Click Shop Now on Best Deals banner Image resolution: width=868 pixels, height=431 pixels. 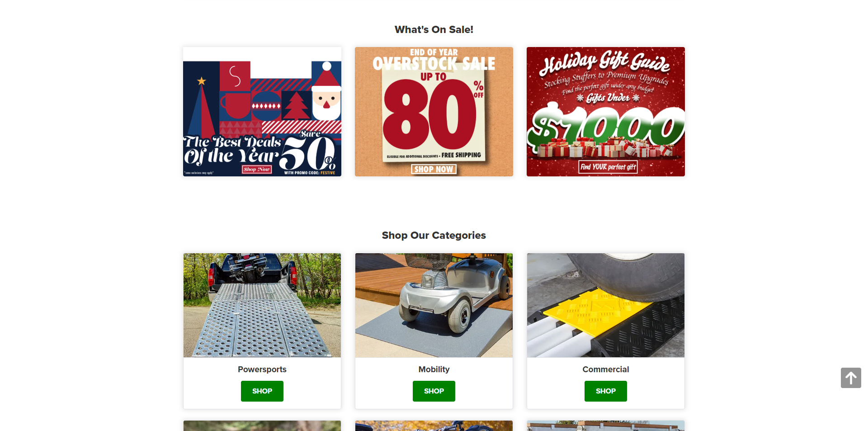pos(257,169)
